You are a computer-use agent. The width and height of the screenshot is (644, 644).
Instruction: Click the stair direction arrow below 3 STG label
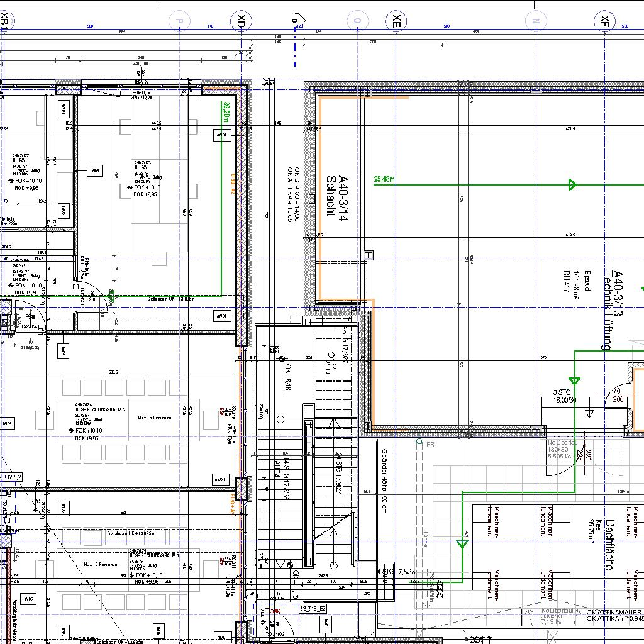(x=590, y=414)
